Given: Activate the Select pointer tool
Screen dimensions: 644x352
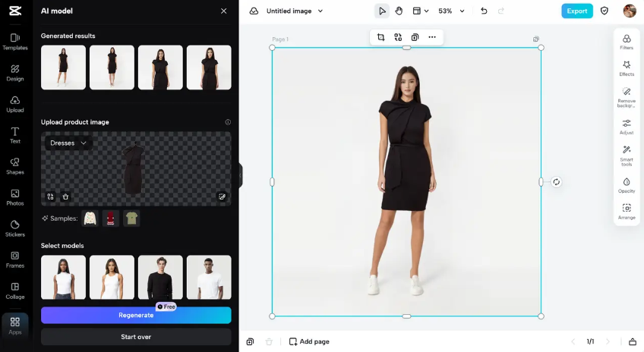Looking at the screenshot, I should pos(382,11).
